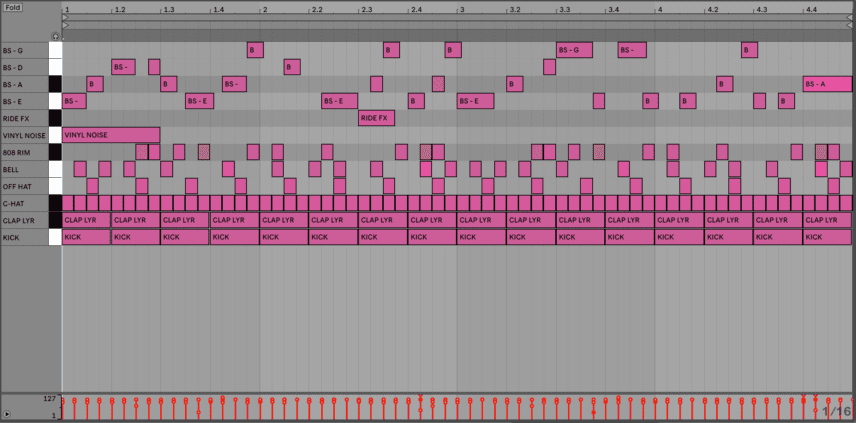Click the BS - D row label

pos(13,68)
